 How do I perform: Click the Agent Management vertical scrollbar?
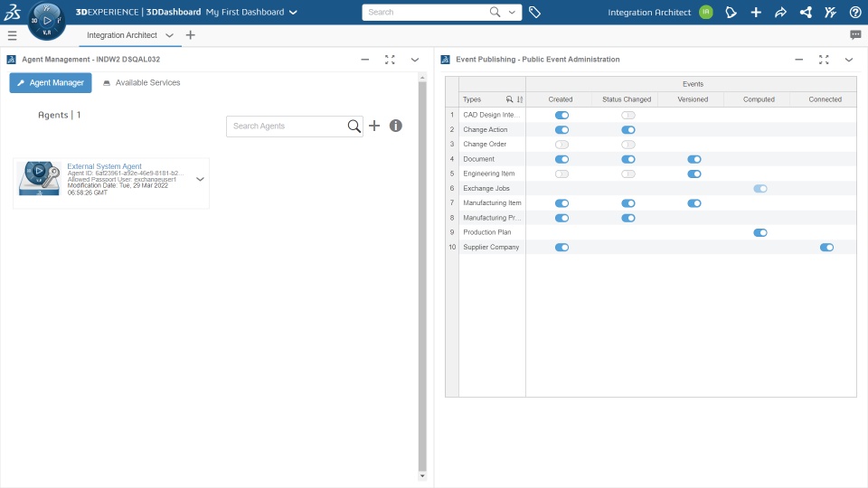tap(422, 276)
